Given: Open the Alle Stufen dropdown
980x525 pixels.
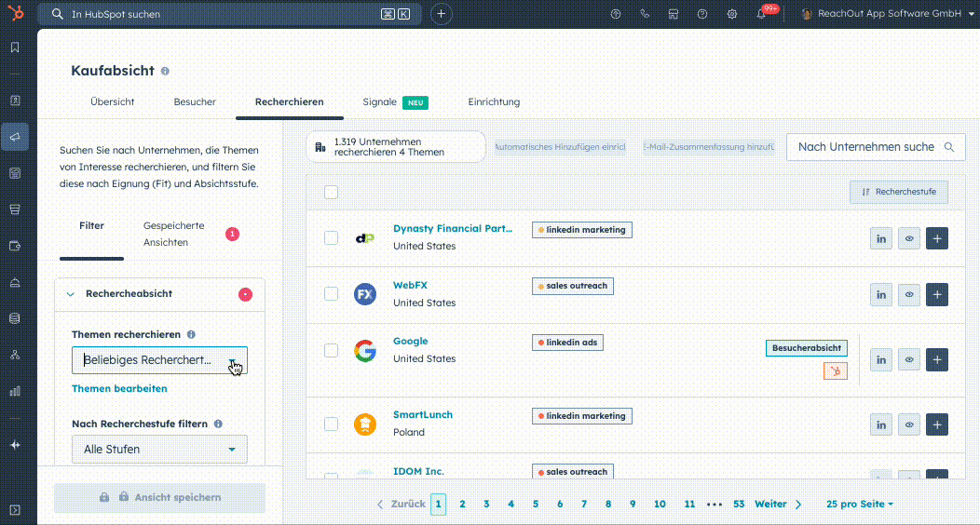Looking at the screenshot, I should point(159,450).
